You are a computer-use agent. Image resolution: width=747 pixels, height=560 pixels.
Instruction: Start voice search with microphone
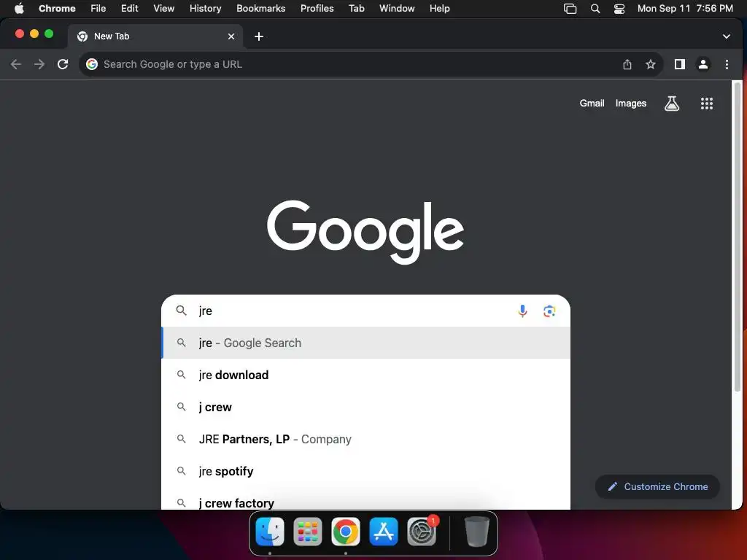coord(522,311)
